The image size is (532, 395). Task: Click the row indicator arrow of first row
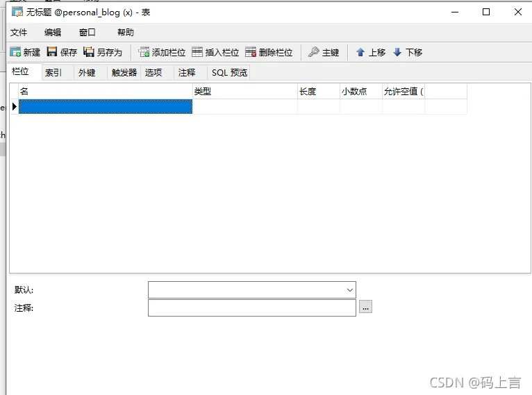click(x=15, y=106)
